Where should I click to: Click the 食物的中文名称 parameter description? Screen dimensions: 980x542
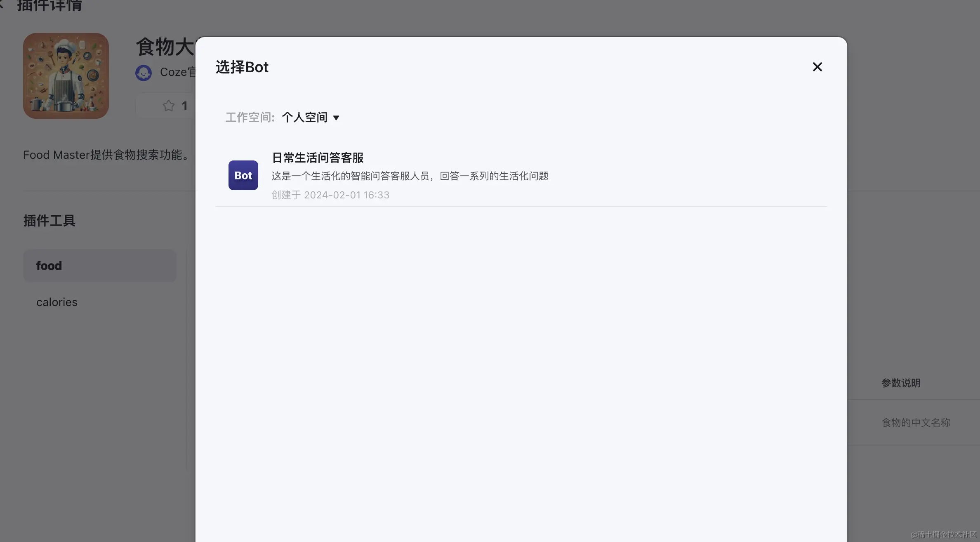point(916,422)
